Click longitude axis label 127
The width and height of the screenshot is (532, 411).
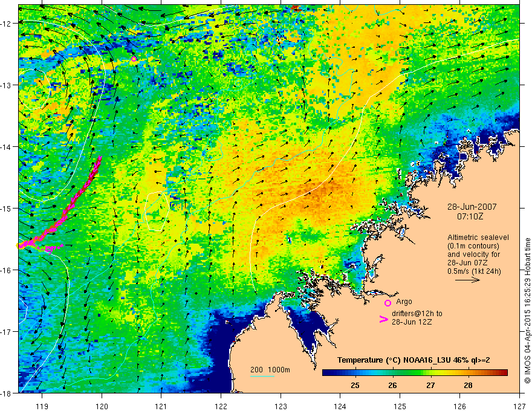pos(519,406)
